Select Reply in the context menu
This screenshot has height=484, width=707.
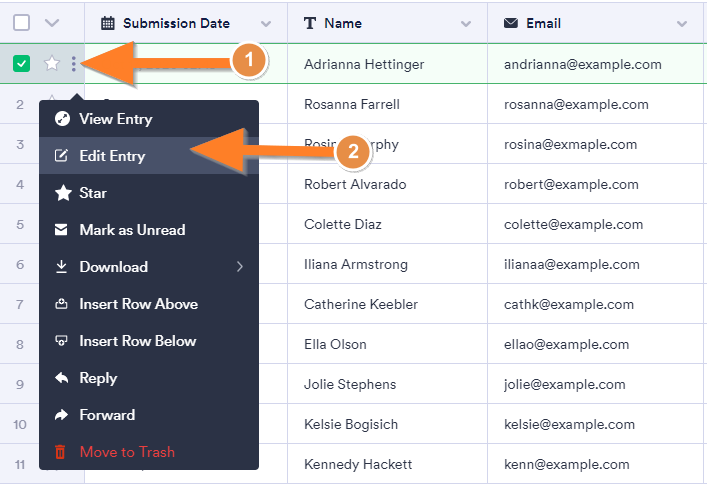tap(98, 378)
